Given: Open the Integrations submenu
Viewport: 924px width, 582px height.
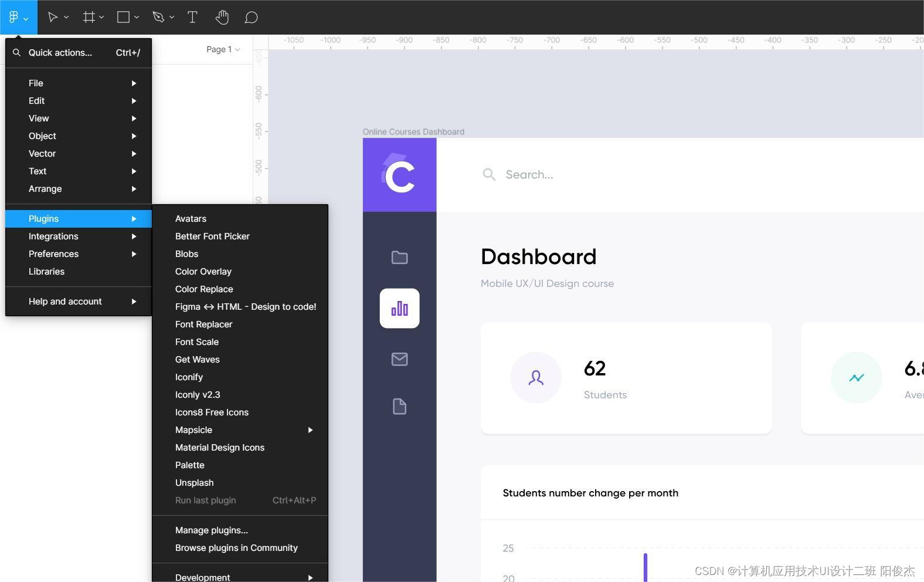Looking at the screenshot, I should (79, 236).
